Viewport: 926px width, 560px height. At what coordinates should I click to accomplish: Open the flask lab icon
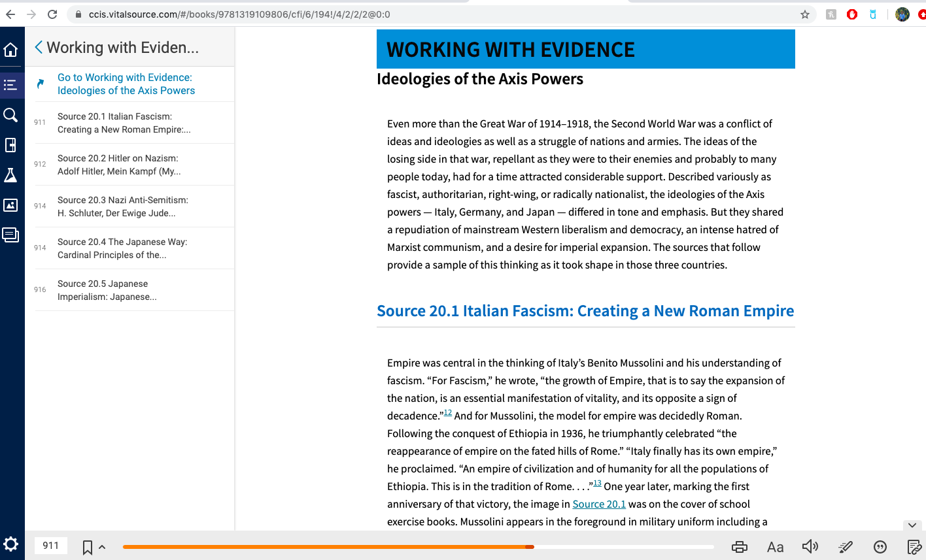10,175
